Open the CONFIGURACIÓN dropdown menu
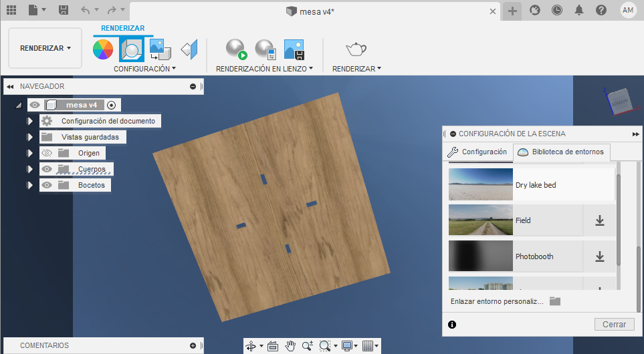Viewport: 644px width, 354px height. click(x=144, y=69)
